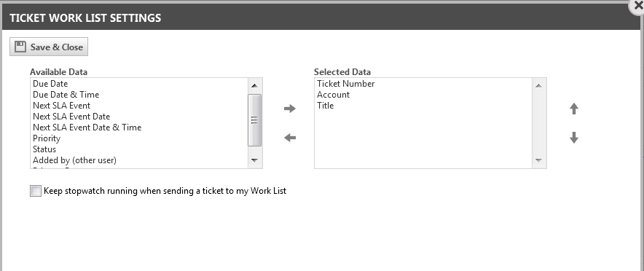The height and width of the screenshot is (271, 644).
Task: Click the floppy disk save icon
Action: pyautogui.click(x=20, y=47)
